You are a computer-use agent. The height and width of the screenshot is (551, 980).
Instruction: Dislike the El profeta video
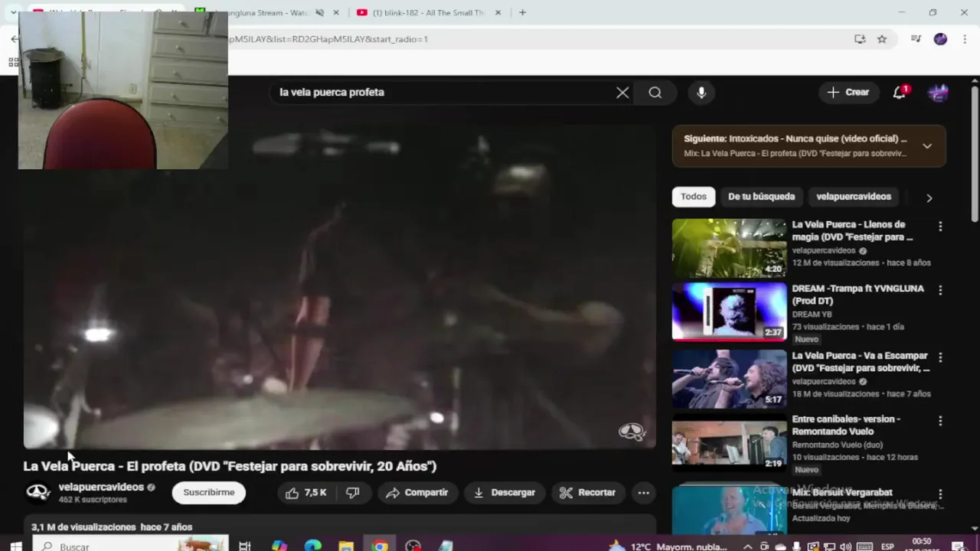coord(353,493)
